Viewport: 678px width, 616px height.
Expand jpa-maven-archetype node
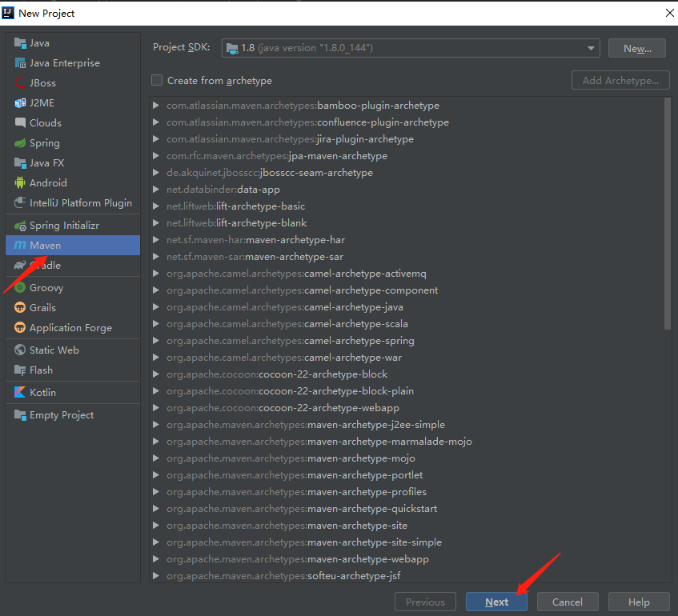pyautogui.click(x=156, y=156)
